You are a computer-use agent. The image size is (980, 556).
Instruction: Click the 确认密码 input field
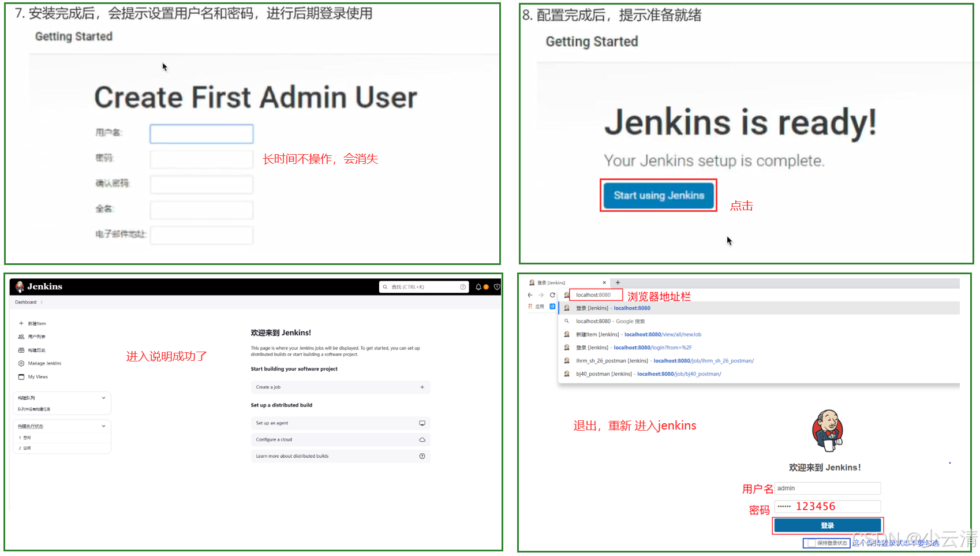(x=201, y=185)
